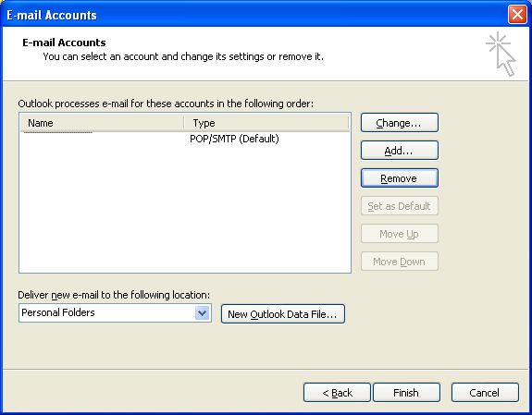Expand the delivery location dropdown arrow
Viewport: 532px width, 415px height.
[203, 312]
